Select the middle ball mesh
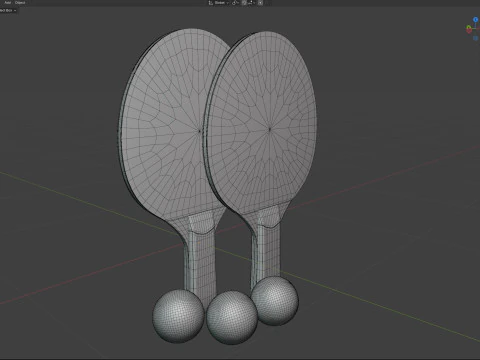The width and height of the screenshot is (480, 360). tap(232, 318)
